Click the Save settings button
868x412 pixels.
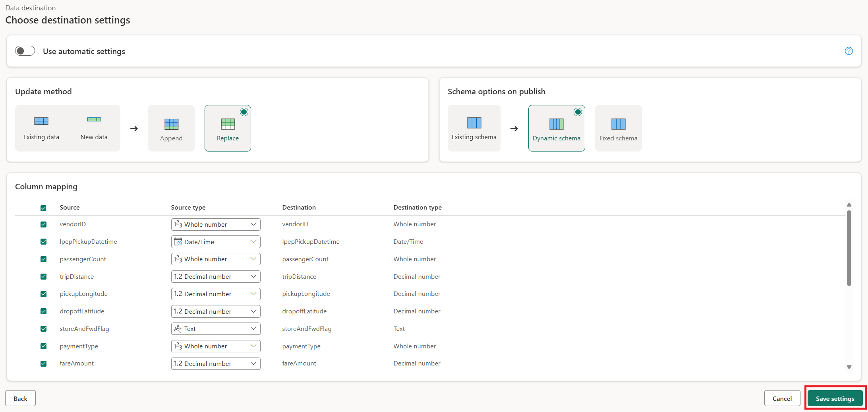pos(835,398)
